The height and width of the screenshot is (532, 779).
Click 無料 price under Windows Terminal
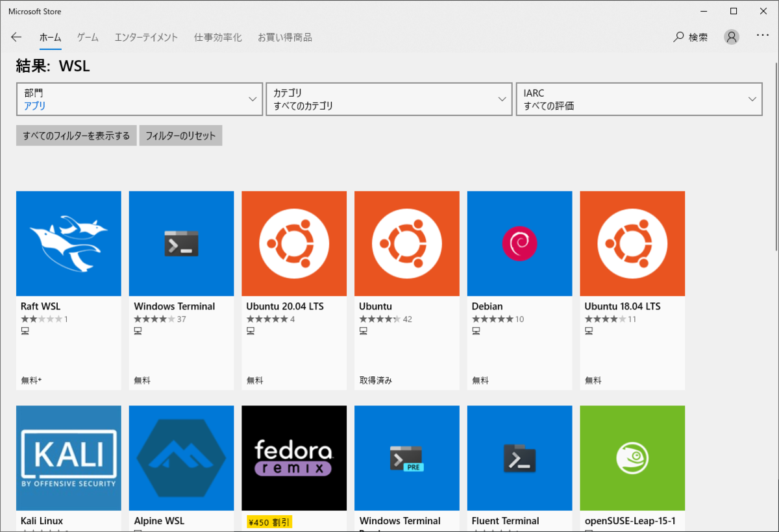(142, 380)
